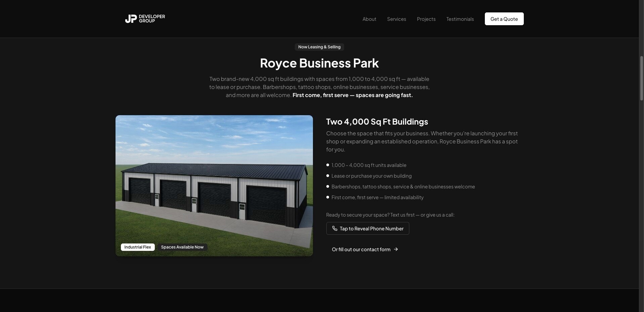Click the JP Developer Group logo
This screenshot has width=644, height=312.
[x=145, y=19]
